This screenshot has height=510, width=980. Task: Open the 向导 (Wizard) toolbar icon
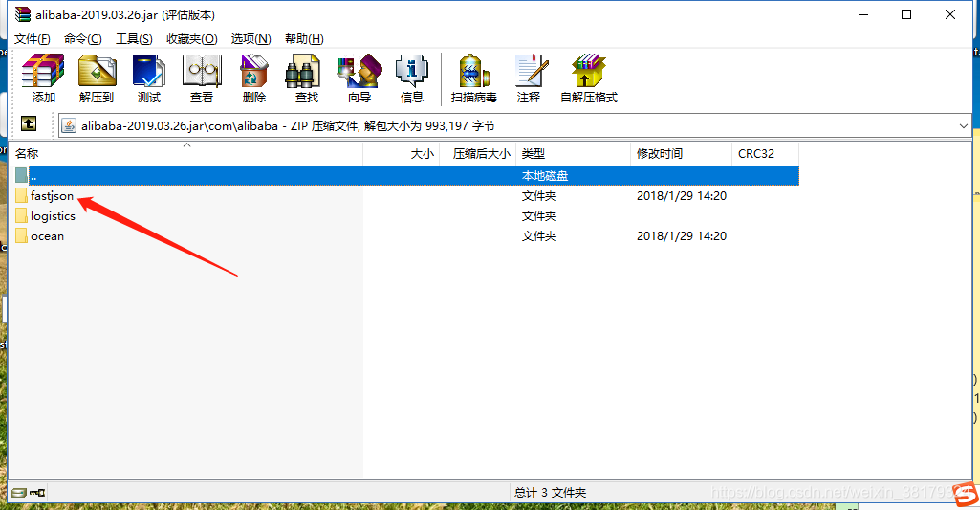[359, 70]
